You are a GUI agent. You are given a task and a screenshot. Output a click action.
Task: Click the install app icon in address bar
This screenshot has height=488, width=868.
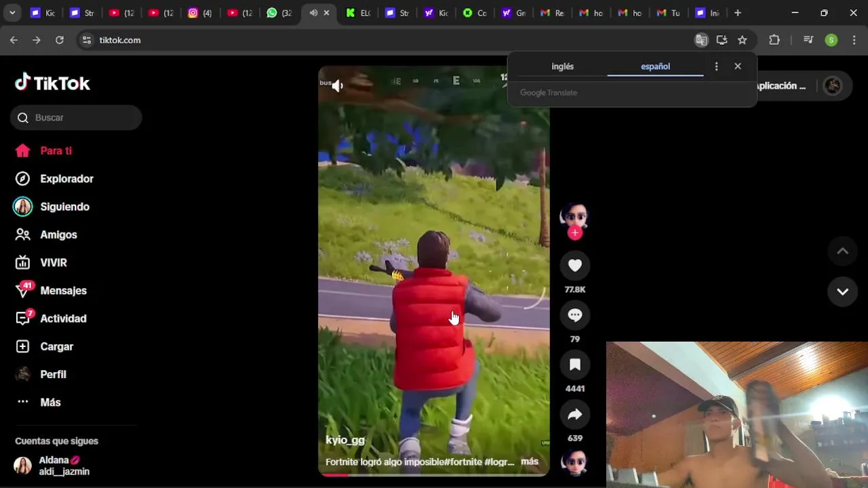tap(722, 40)
